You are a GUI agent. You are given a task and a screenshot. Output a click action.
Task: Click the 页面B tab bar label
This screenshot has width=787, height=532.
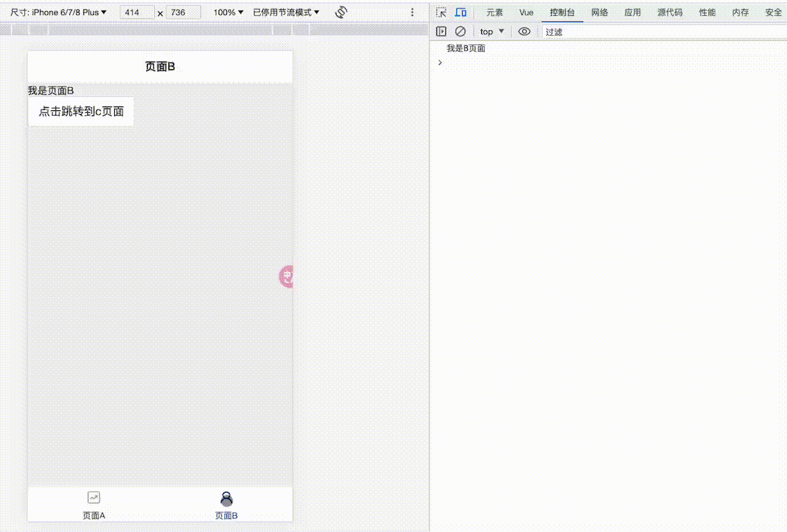[226, 515]
